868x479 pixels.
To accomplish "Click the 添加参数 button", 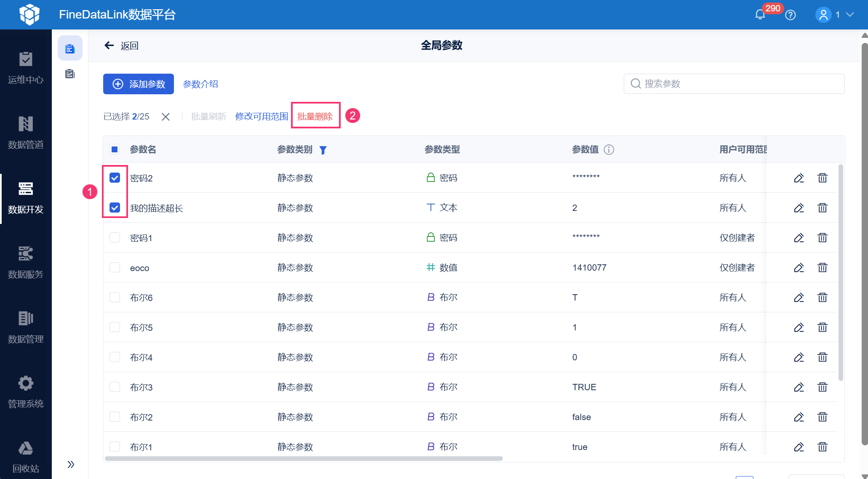I will click(139, 84).
